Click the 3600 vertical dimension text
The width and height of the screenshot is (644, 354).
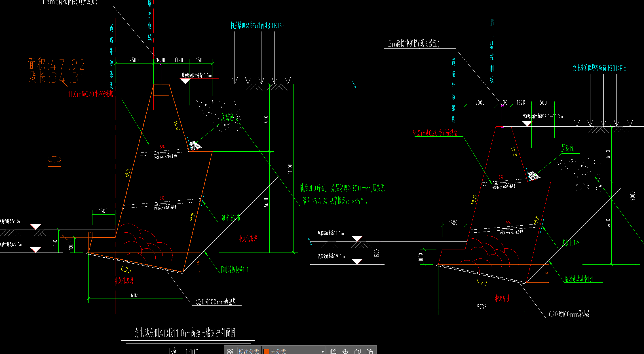(608, 154)
